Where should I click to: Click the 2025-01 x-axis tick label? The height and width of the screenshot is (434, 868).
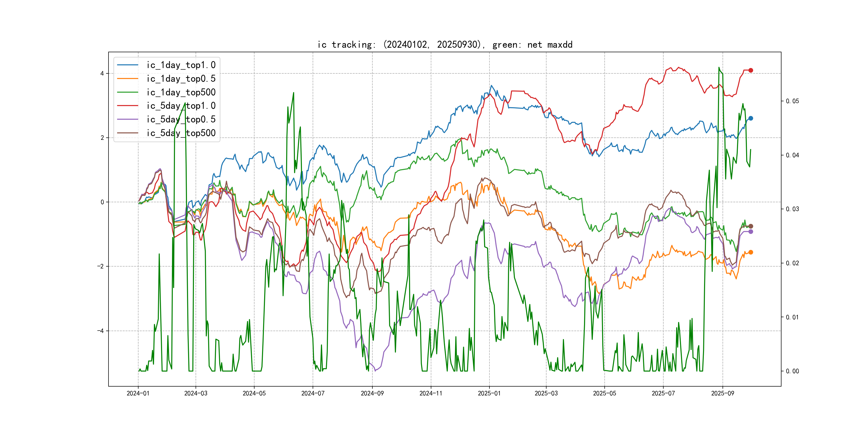click(489, 393)
